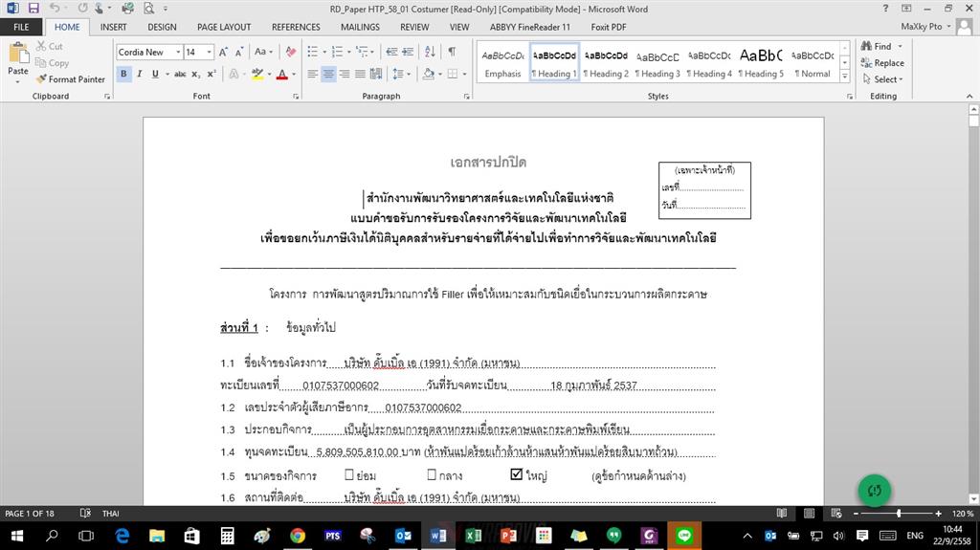Screen dimensions: 980x550
Task: Apply the Heading 2 style
Action: [x=606, y=62]
